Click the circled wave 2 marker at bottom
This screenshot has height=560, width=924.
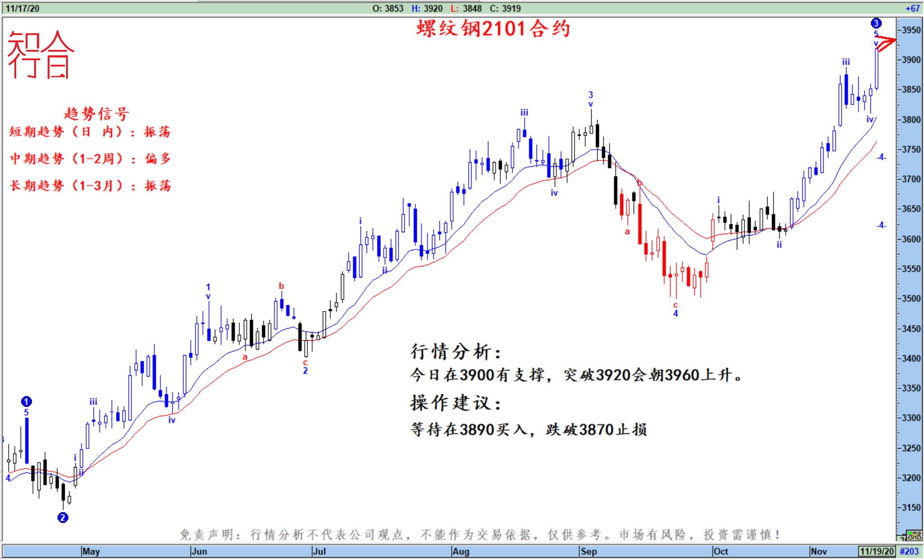pos(63,518)
